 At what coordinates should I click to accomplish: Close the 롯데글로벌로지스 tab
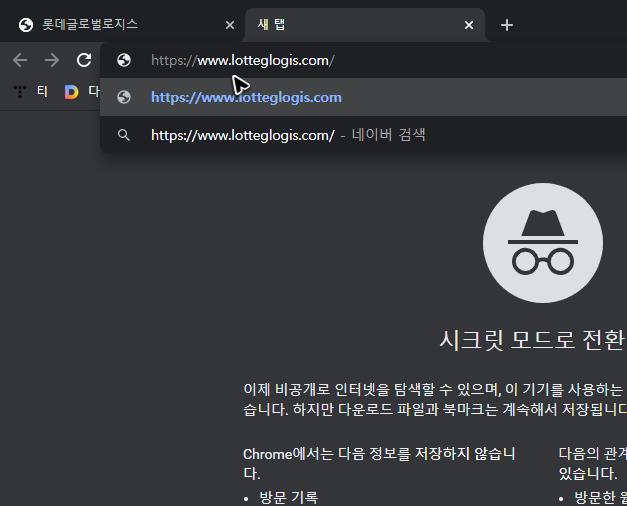pos(230,25)
